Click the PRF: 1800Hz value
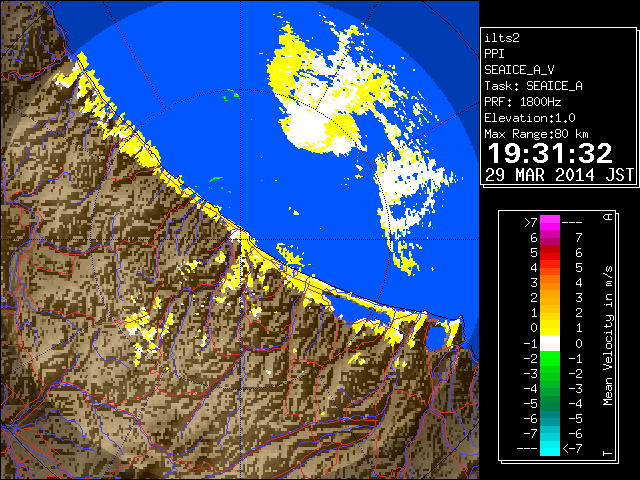Image resolution: width=640 pixels, height=480 pixels. click(522, 102)
